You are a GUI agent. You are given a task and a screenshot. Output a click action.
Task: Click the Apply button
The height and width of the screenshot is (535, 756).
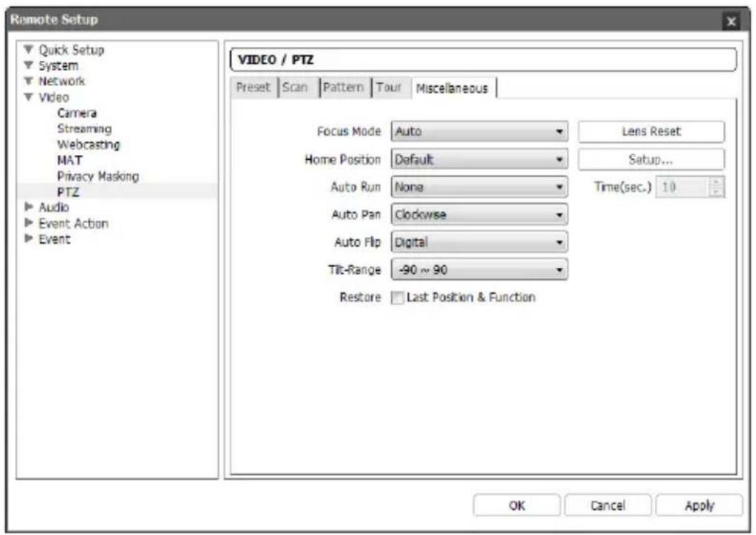pos(699,506)
